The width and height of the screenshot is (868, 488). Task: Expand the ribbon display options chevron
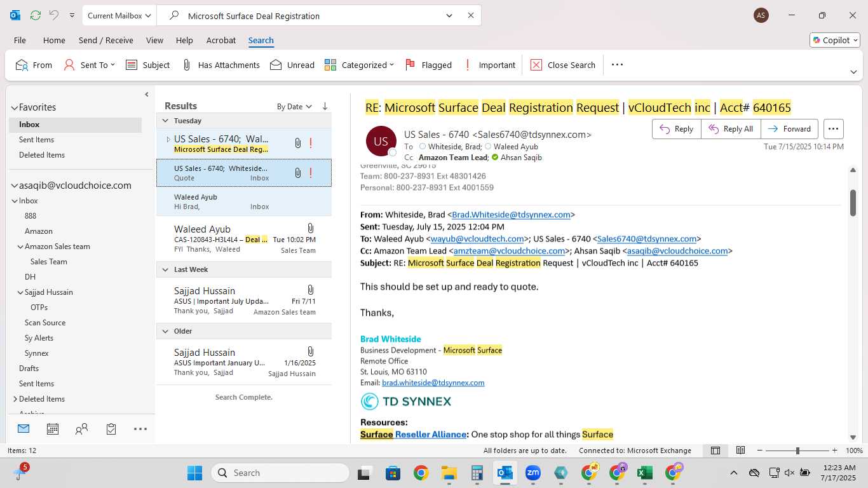(x=853, y=72)
